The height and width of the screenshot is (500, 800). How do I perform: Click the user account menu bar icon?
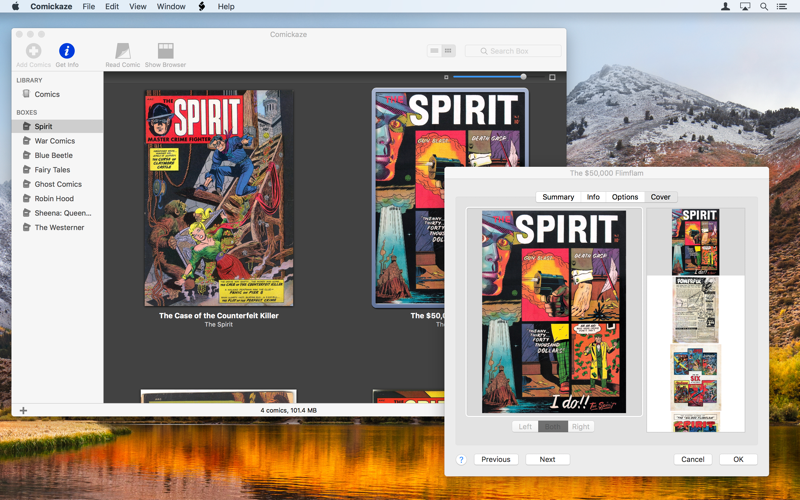(725, 6)
